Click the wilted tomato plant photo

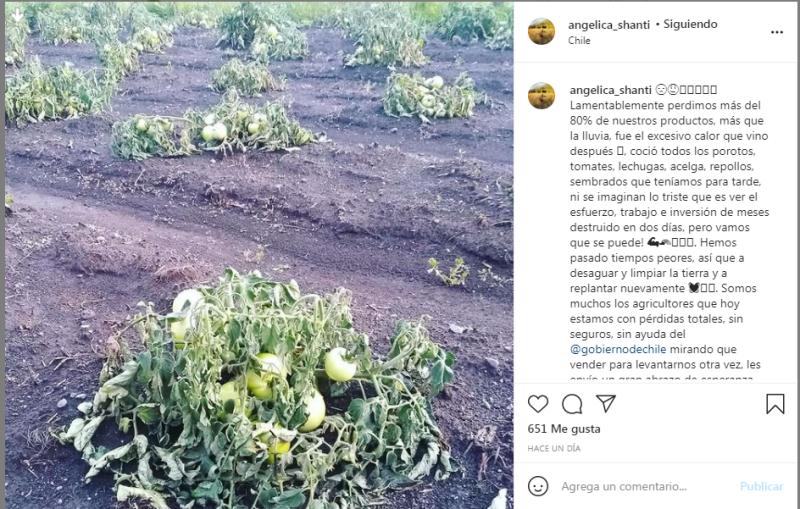coord(259,255)
